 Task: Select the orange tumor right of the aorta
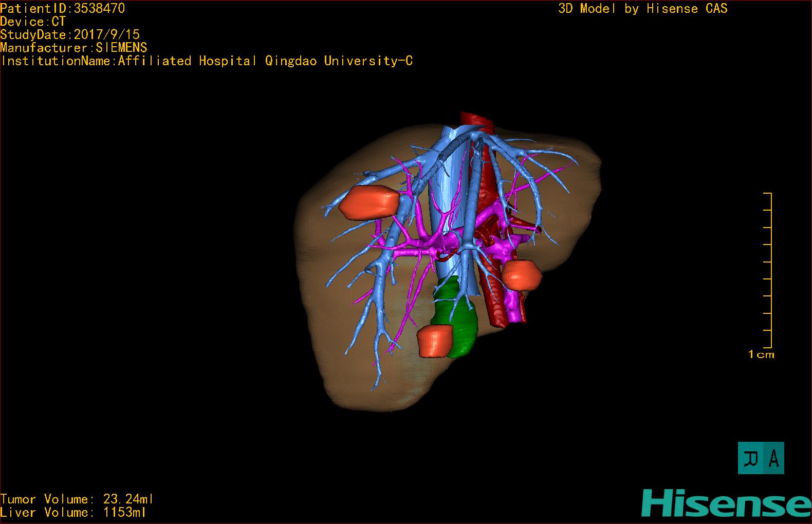pyautogui.click(x=521, y=275)
